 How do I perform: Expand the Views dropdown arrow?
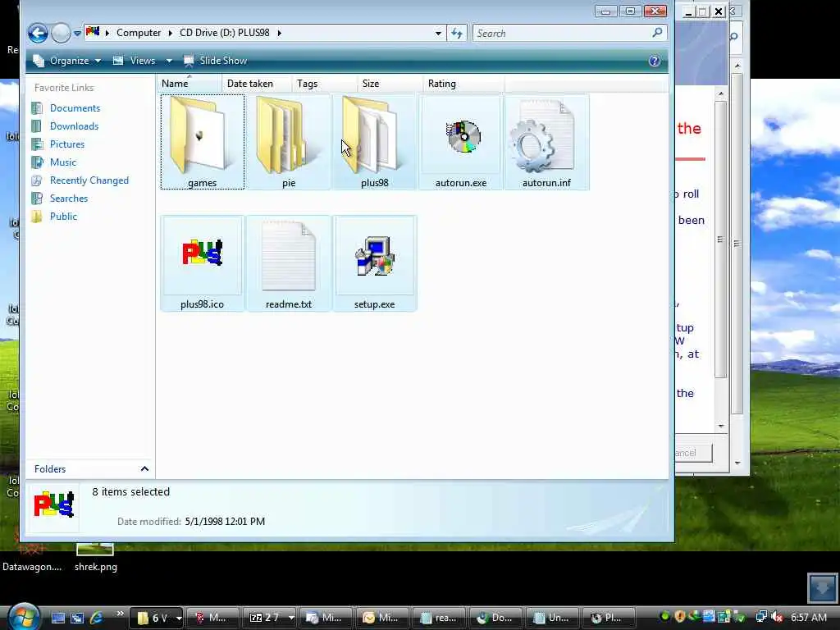(169, 61)
